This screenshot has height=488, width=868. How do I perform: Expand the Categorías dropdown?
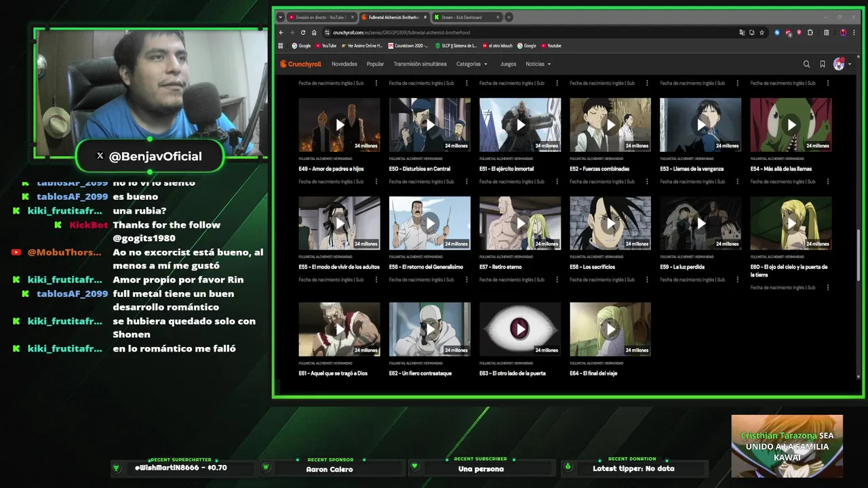click(472, 64)
